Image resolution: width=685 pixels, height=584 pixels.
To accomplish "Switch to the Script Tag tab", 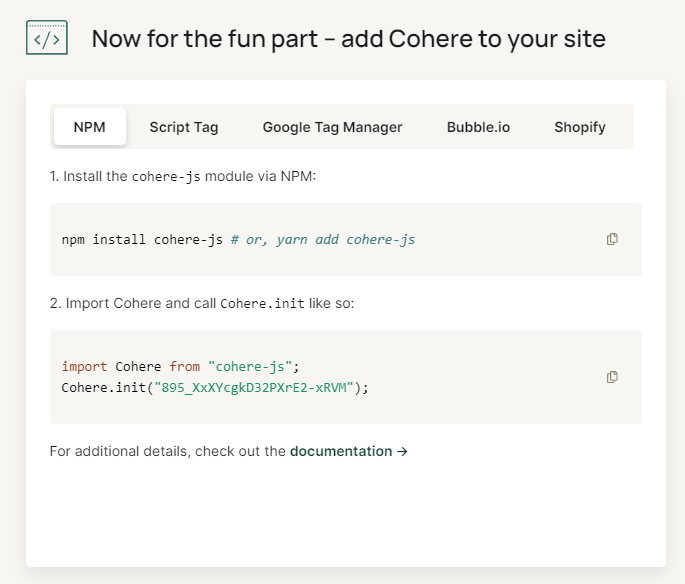I will click(184, 127).
